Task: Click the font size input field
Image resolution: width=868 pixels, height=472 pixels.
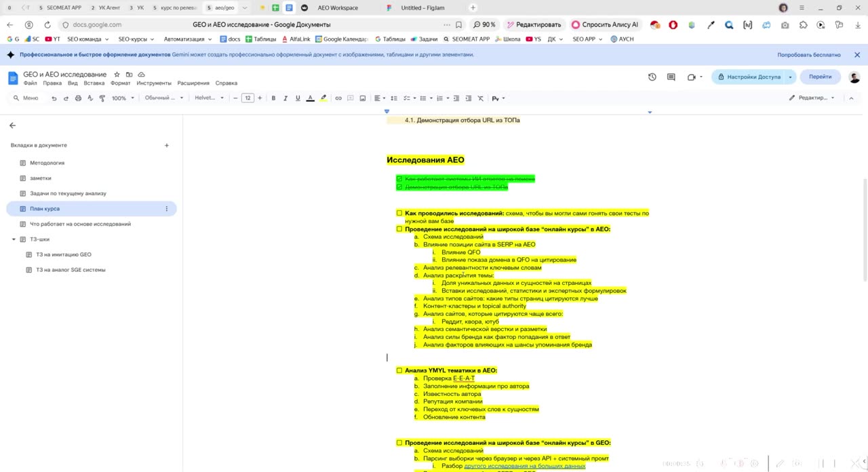Action: [248, 98]
